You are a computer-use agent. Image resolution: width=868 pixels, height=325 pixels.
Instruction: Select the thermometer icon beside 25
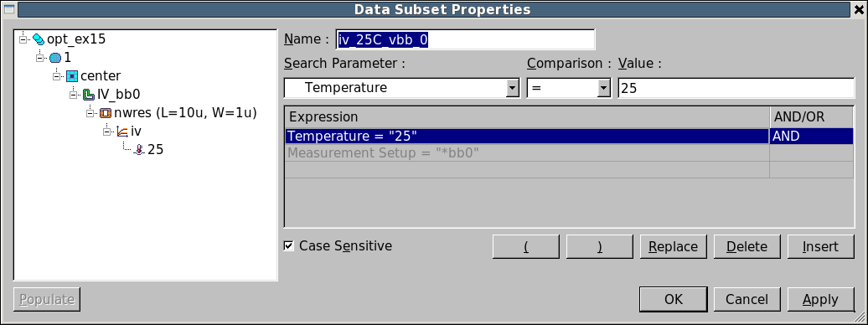click(139, 149)
